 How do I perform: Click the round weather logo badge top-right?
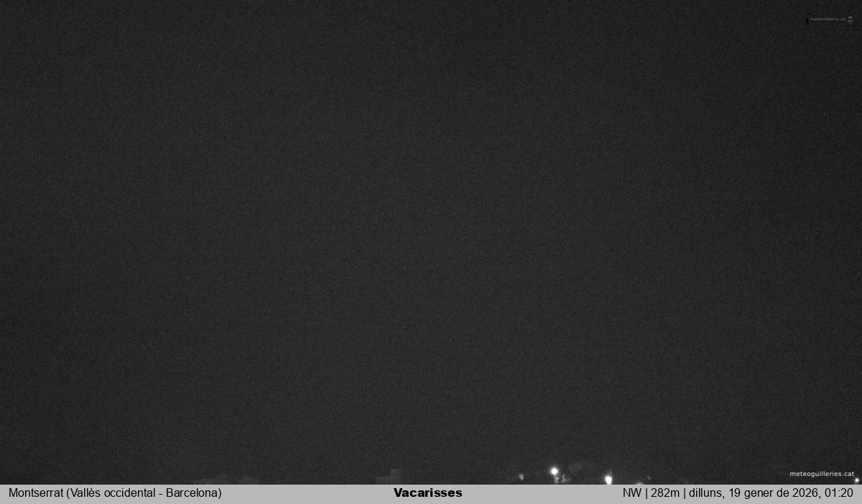point(851,19)
